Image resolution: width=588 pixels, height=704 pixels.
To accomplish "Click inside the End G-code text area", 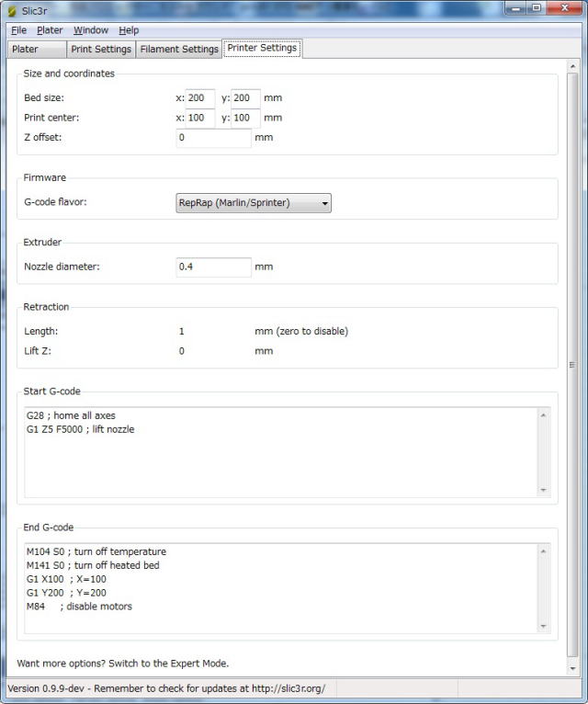I will (281, 588).
